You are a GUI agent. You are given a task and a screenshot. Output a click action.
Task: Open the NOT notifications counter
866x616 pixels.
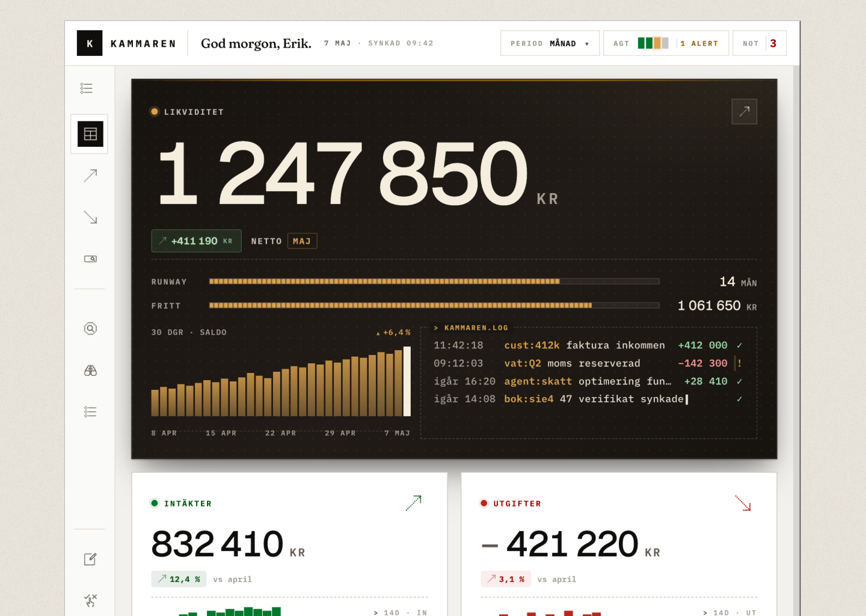tap(760, 43)
